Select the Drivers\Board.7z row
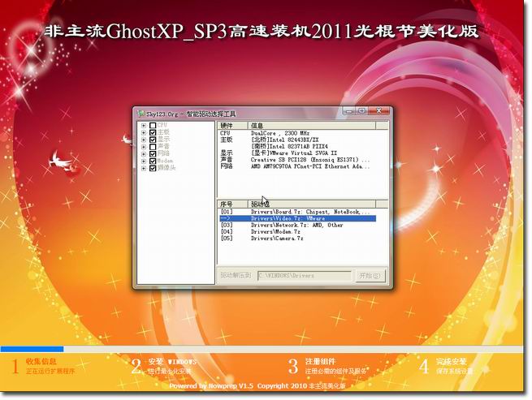The width and height of the screenshot is (532, 400). click(297, 212)
